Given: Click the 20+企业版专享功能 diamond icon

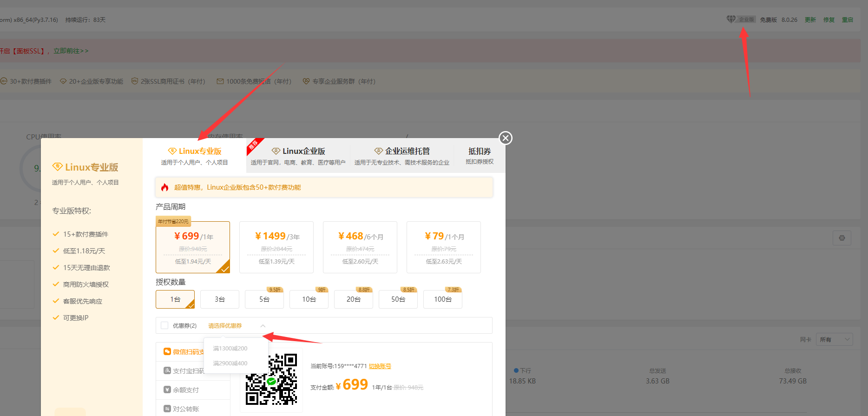Looking at the screenshot, I should click(63, 81).
